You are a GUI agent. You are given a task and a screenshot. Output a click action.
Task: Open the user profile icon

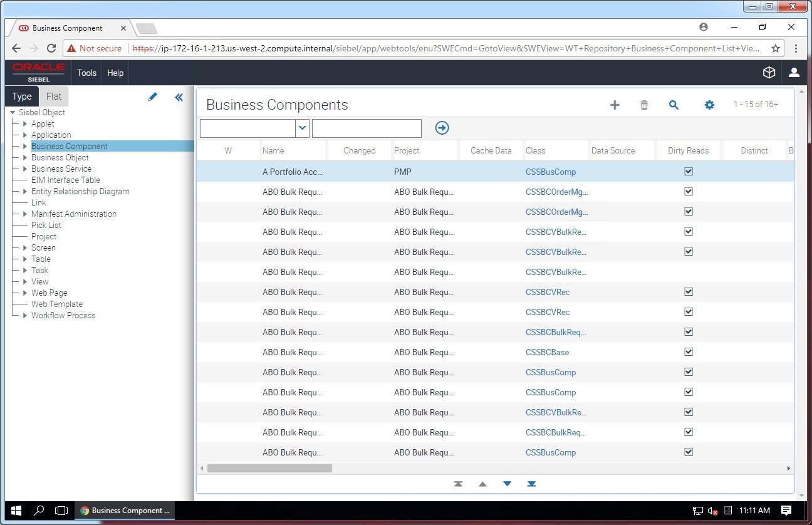pos(794,73)
